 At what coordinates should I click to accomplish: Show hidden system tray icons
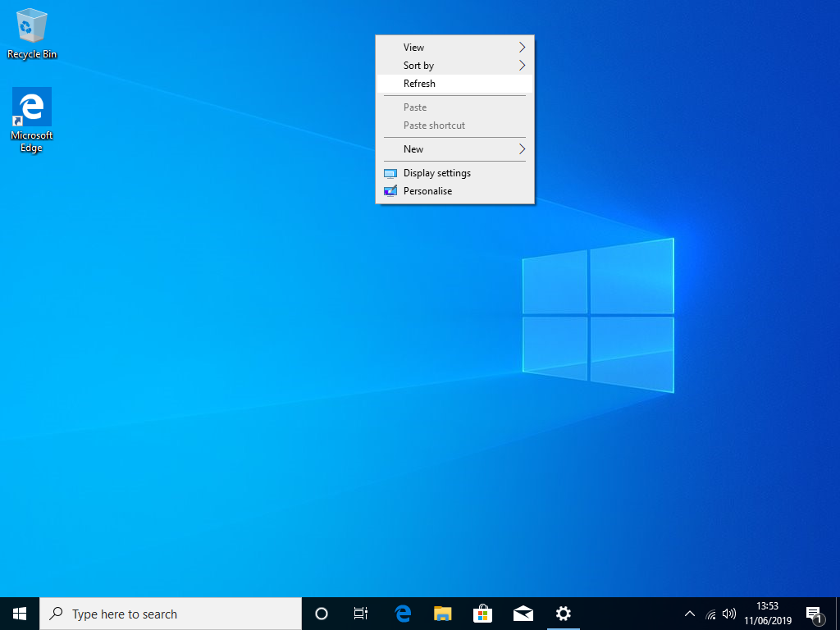[x=690, y=614]
